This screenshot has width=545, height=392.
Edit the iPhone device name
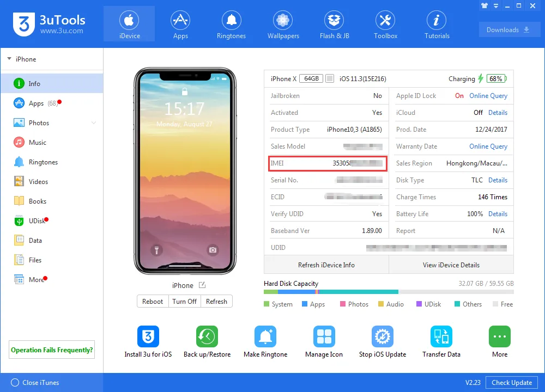pyautogui.click(x=202, y=285)
